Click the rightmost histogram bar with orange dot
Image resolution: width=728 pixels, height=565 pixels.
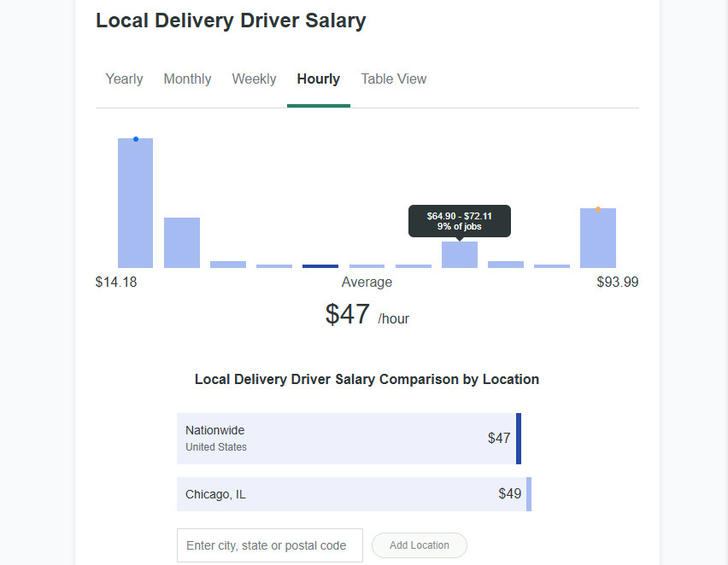(x=598, y=238)
